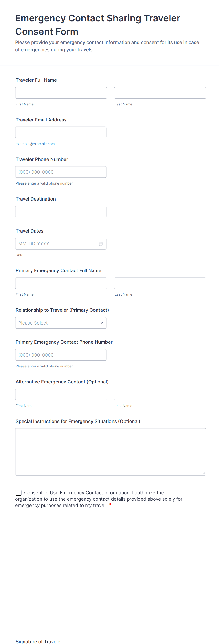Check the emergency contact consent checkbox

pos(19,492)
